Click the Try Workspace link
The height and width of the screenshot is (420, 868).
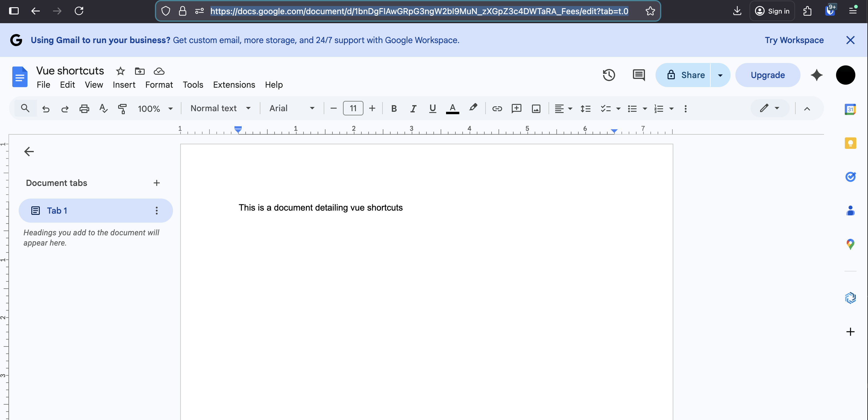(794, 40)
